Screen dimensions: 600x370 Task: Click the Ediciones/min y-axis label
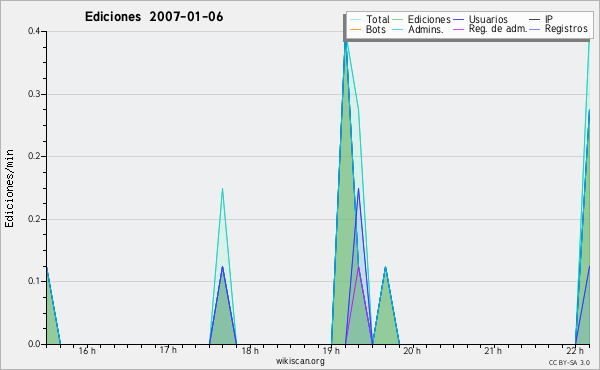[9, 188]
